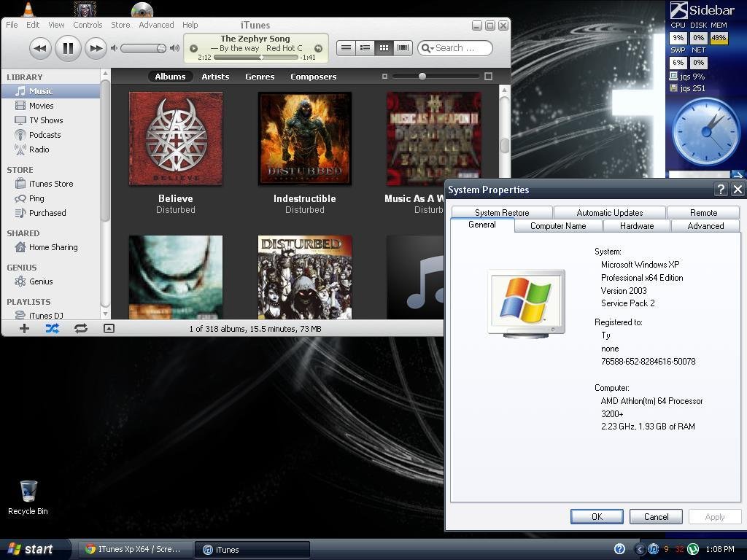
Task: Open the Recycle Bin on the desktop
Action: pyautogui.click(x=28, y=498)
